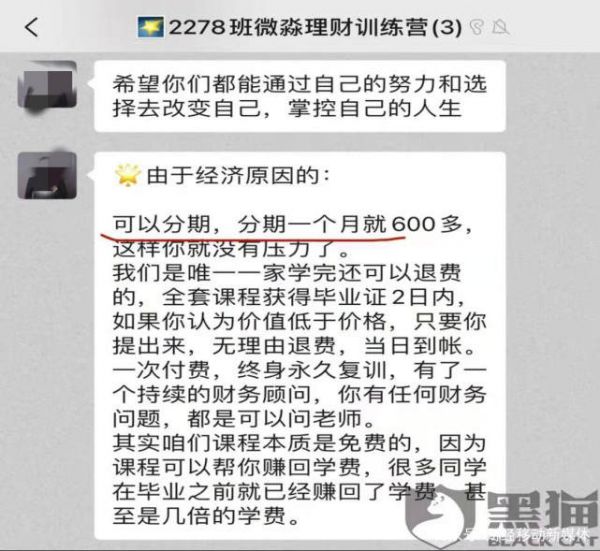Click the star emoji in second message
The image size is (600, 551).
tap(127, 175)
